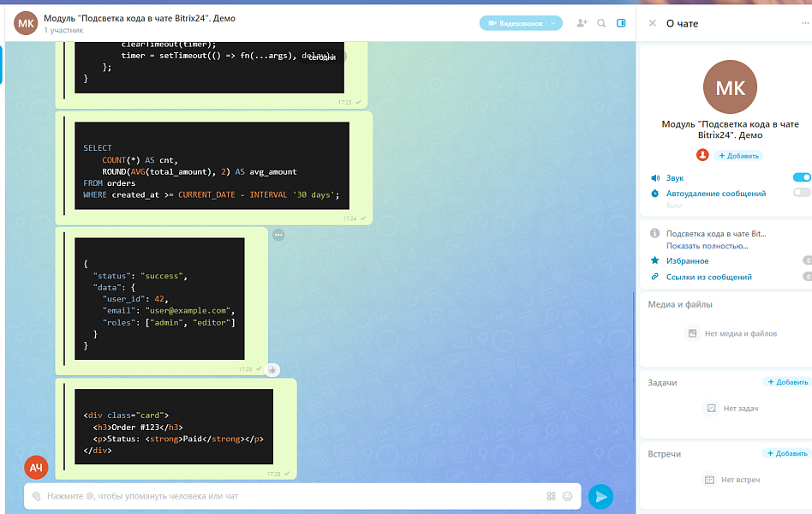The width and height of the screenshot is (812, 514).
Task: Click 'Добавить' next to 'Задачи'
Action: click(786, 382)
